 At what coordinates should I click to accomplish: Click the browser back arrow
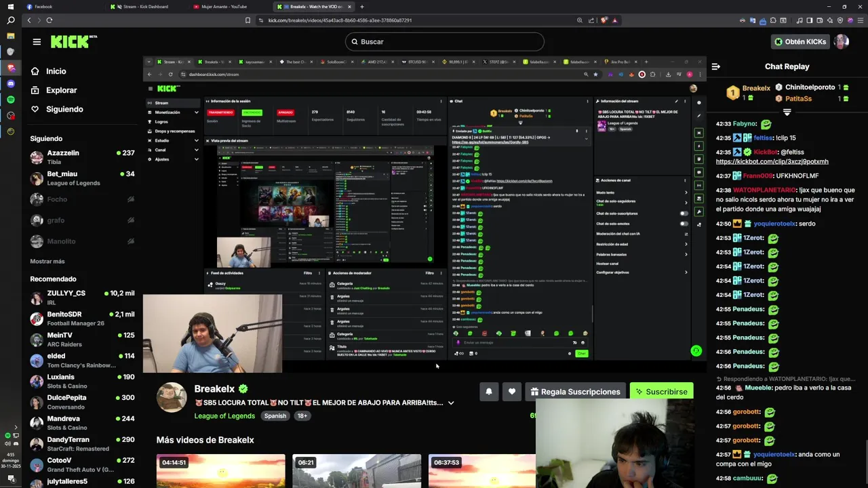point(28,20)
